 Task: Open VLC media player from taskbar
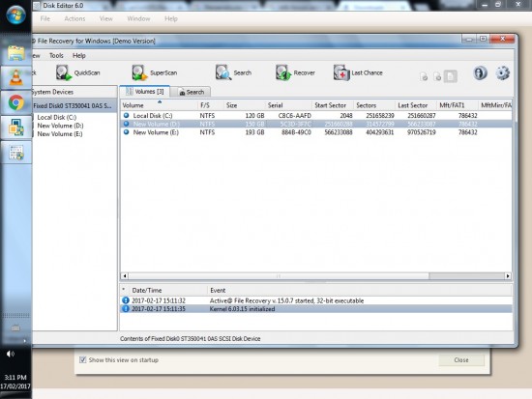tap(15, 77)
